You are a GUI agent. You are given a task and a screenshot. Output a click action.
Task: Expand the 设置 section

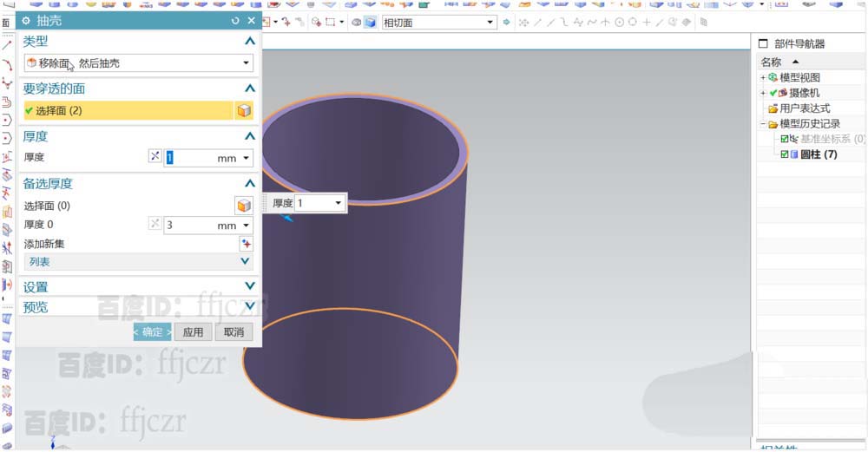click(x=250, y=286)
